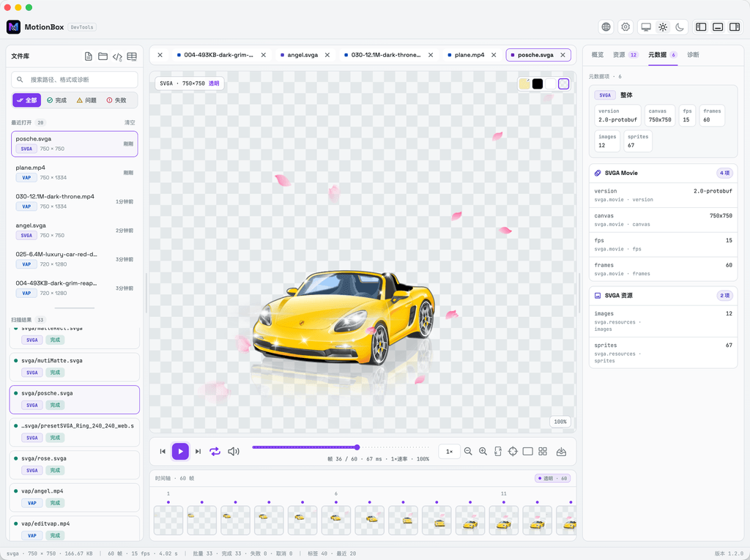750x560 pixels.
Task: Click fit-to-screen rotate icon
Action: click(x=498, y=452)
